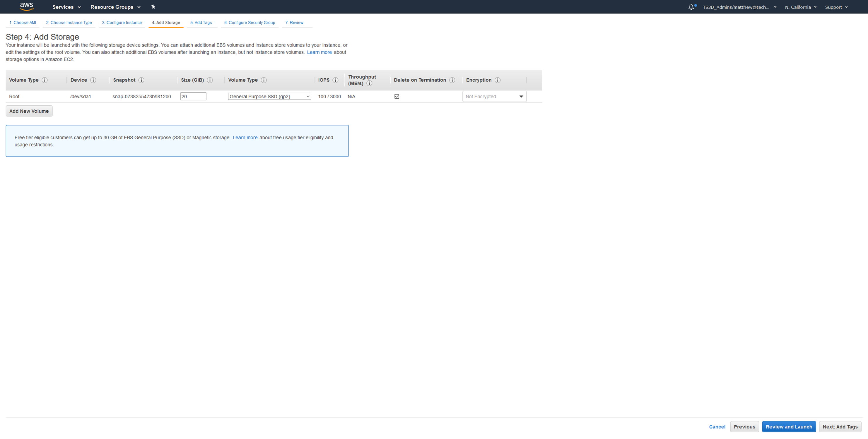Click the pin favorites star icon
This screenshot has height=439, width=868.
click(153, 7)
